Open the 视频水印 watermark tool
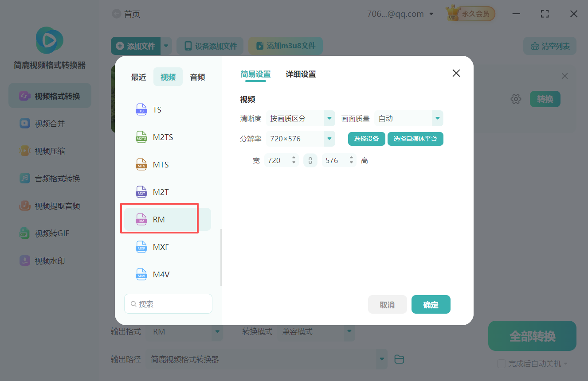 [49, 260]
